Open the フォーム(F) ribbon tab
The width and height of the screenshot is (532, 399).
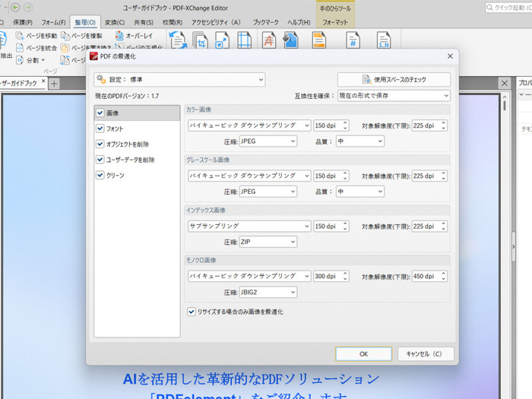(x=53, y=22)
